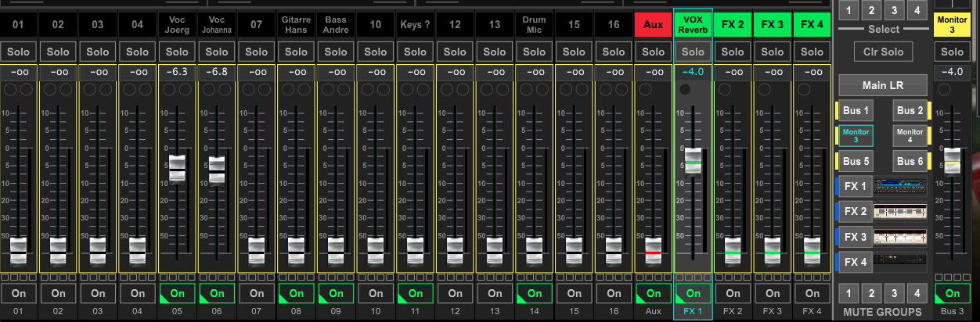Select Bus 2 sends
The height and width of the screenshot is (322, 980).
pos(910,111)
